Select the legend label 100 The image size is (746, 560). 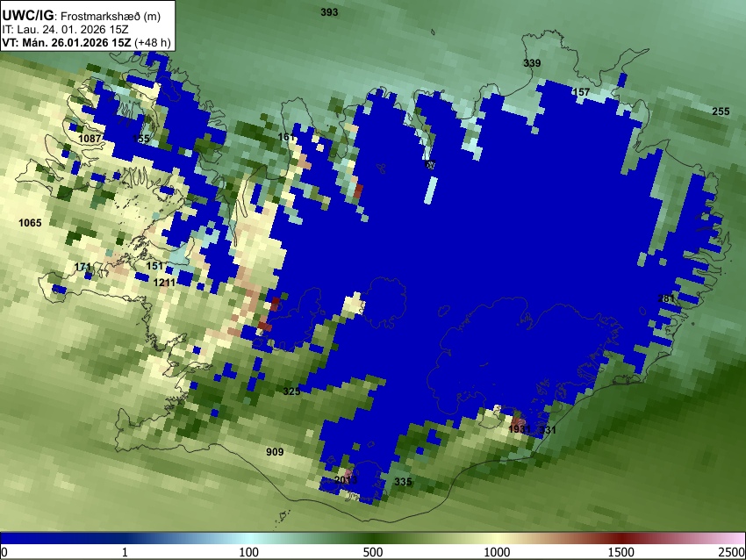tap(249, 552)
